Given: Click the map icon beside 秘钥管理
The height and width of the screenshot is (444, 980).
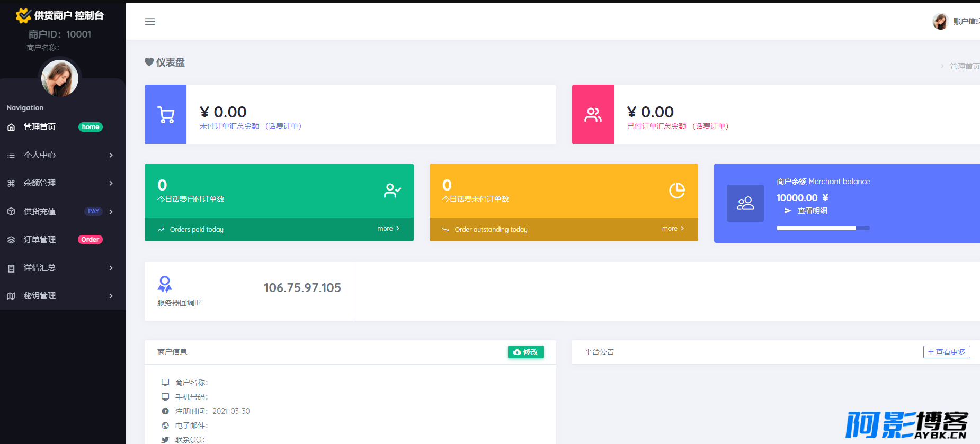Looking at the screenshot, I should (11, 296).
